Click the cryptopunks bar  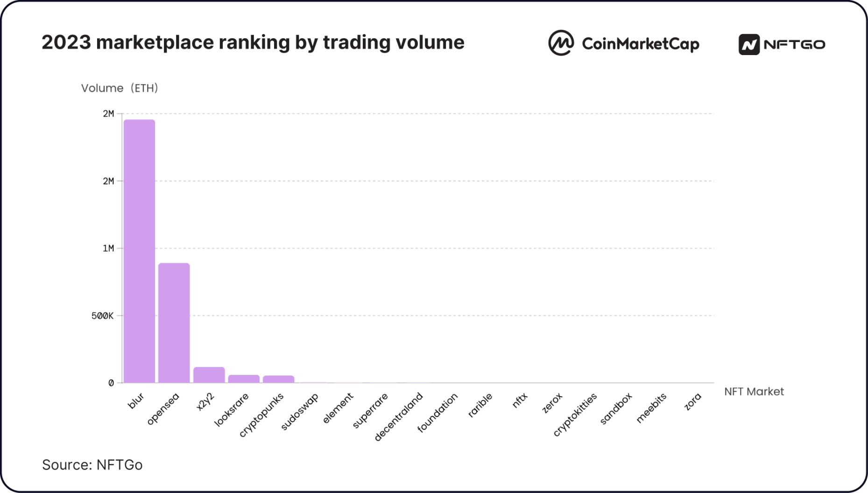pos(278,379)
